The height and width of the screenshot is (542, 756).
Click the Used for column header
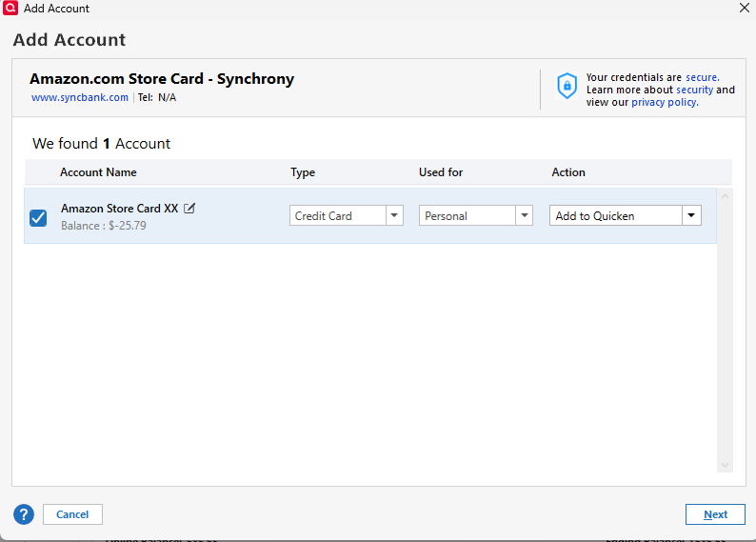pos(441,172)
